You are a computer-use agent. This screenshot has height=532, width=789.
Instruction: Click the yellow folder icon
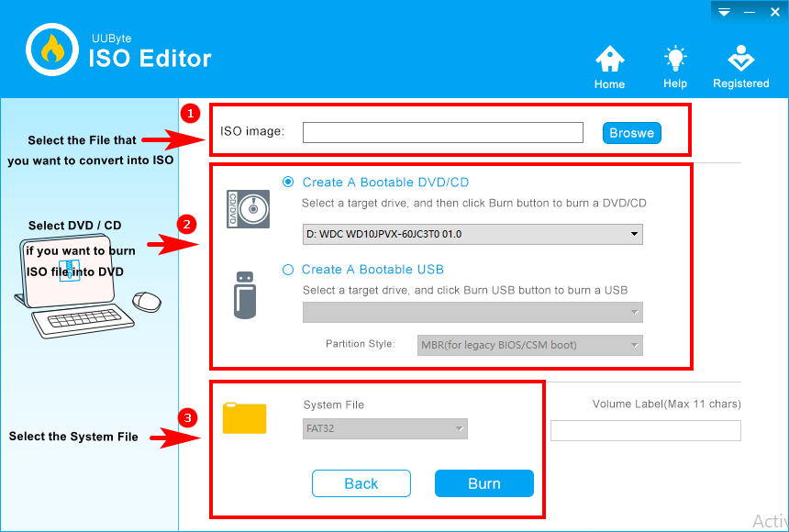click(x=245, y=418)
